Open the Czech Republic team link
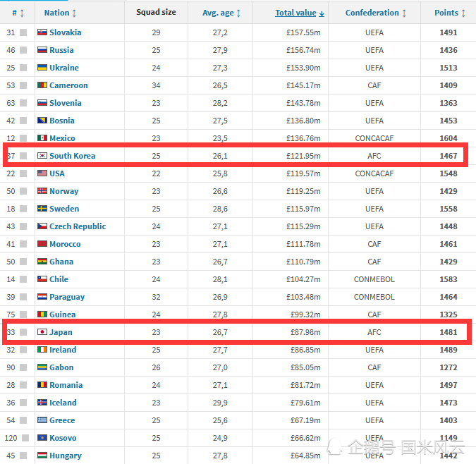Image resolution: width=476 pixels, height=464 pixels. pos(78,226)
